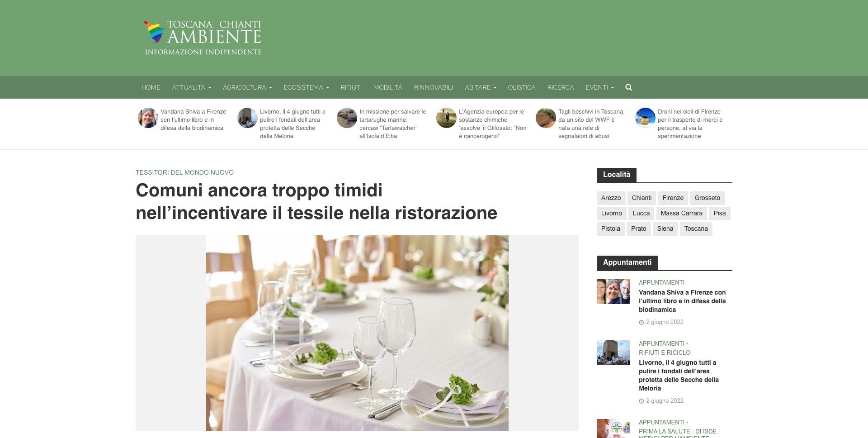Go to the Rifiuti menu item
This screenshot has width=868, height=438.
[x=351, y=87]
